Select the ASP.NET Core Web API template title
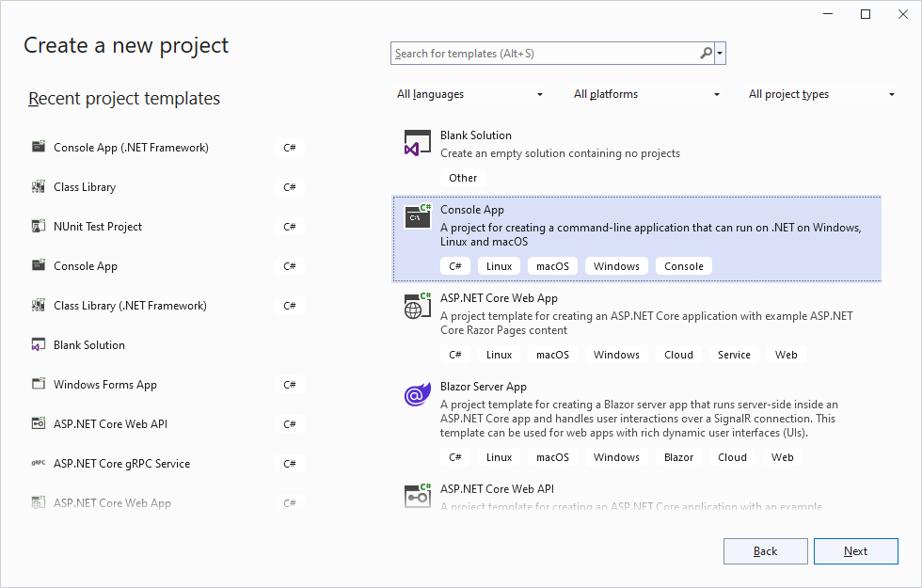Screen dimensions: 922x588 click(497, 488)
